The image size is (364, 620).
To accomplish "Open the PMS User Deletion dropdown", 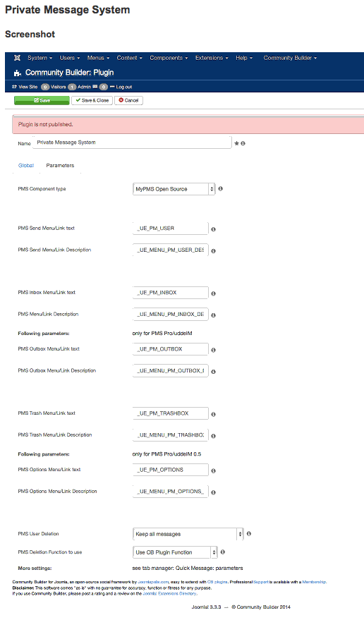I will [188, 534].
